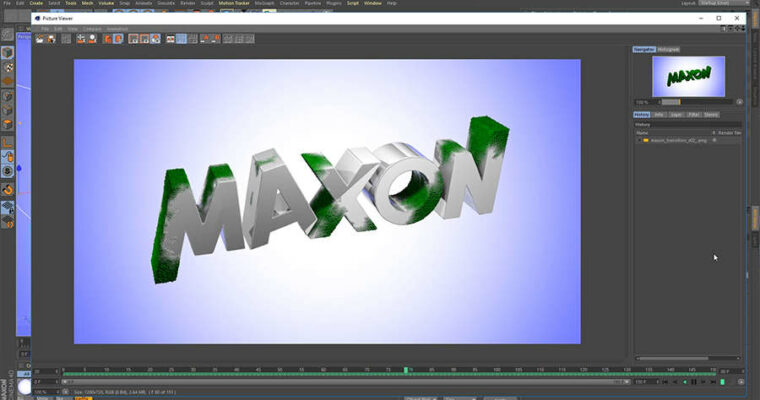The height and width of the screenshot is (400, 760).
Task: Click the History panel horizontal scrollbar
Action: pos(674,358)
